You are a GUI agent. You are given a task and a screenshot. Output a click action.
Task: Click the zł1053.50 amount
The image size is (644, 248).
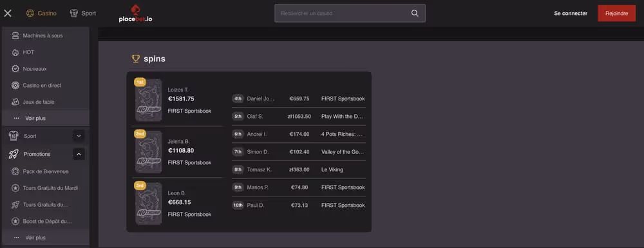click(x=299, y=116)
